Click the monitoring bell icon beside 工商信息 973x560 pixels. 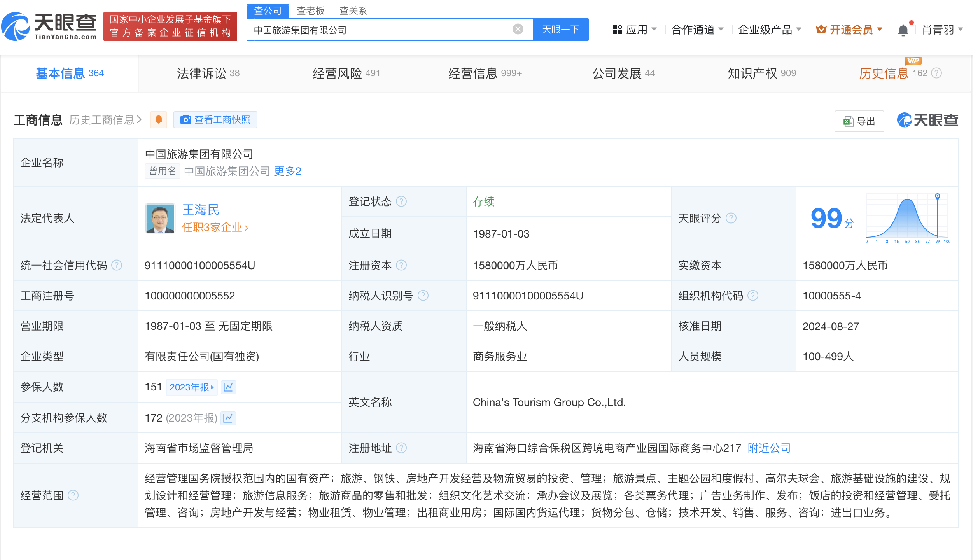point(158,120)
